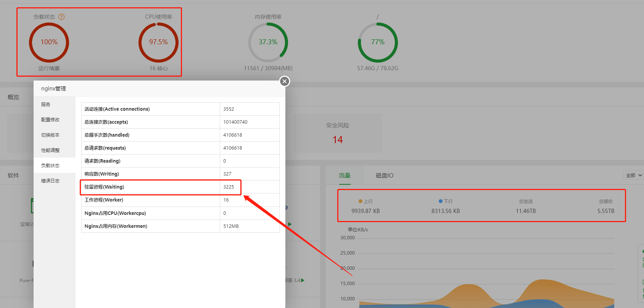
Task: Click the 请求数(Reading) label
Action: (102, 161)
